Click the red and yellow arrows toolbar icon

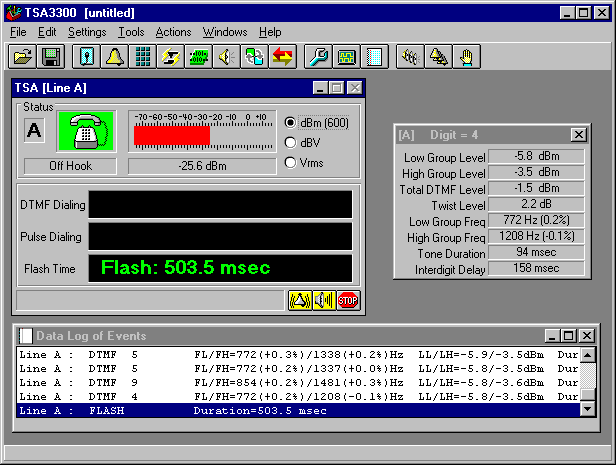point(282,57)
